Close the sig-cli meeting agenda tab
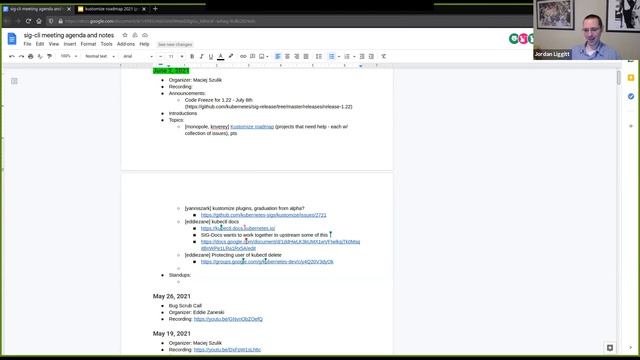This screenshot has height=360, width=640. point(69,9)
